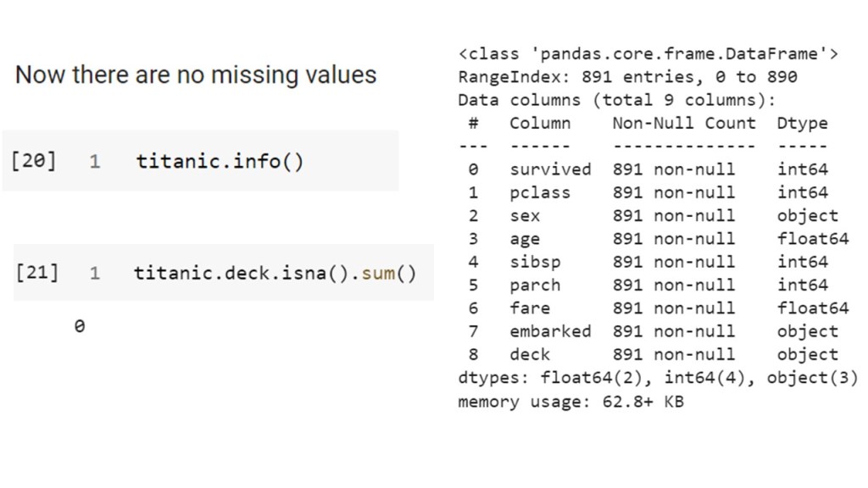Click the RangeIndex 891 entries line
Screen dimensions: 868x488
click(x=627, y=77)
